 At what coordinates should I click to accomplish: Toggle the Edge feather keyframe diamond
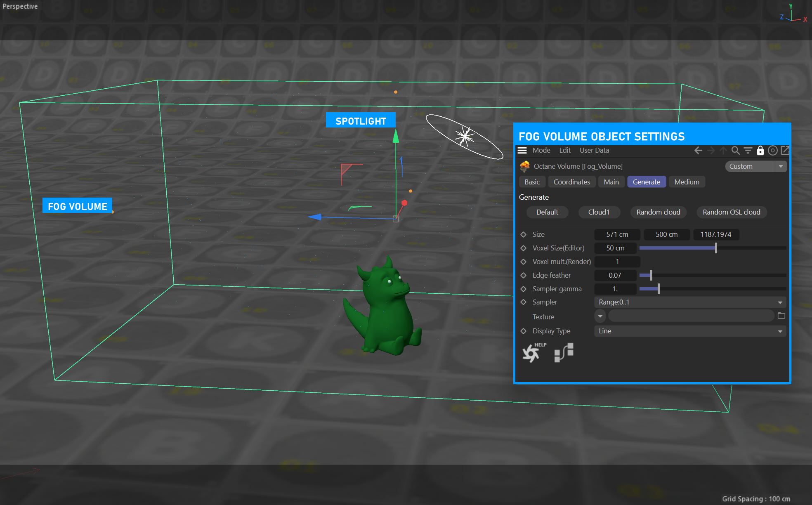click(524, 275)
